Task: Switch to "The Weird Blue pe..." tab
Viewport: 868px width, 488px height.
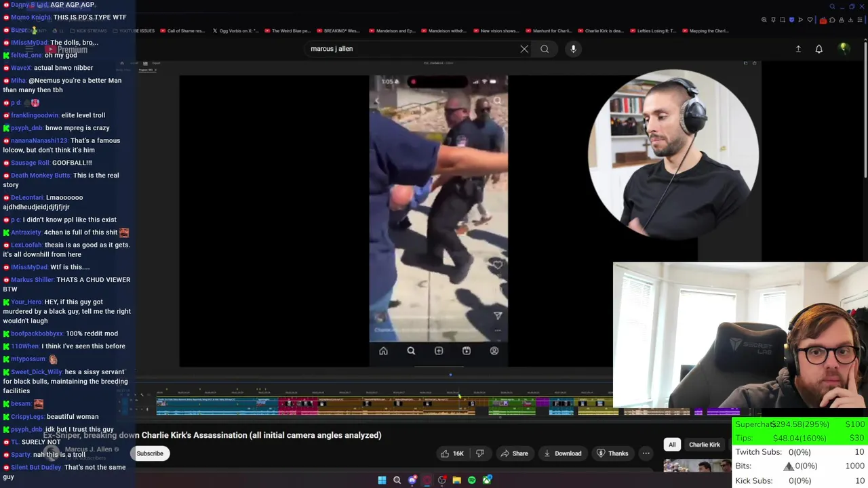Action: [288, 30]
